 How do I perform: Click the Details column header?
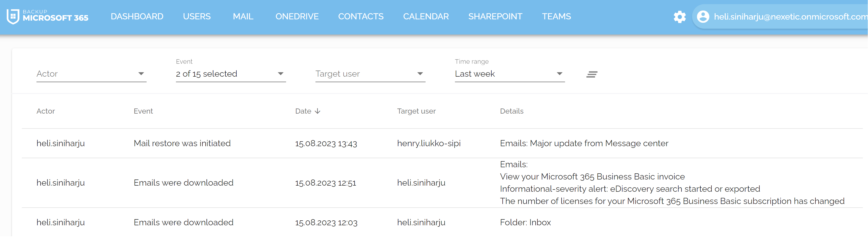511,111
